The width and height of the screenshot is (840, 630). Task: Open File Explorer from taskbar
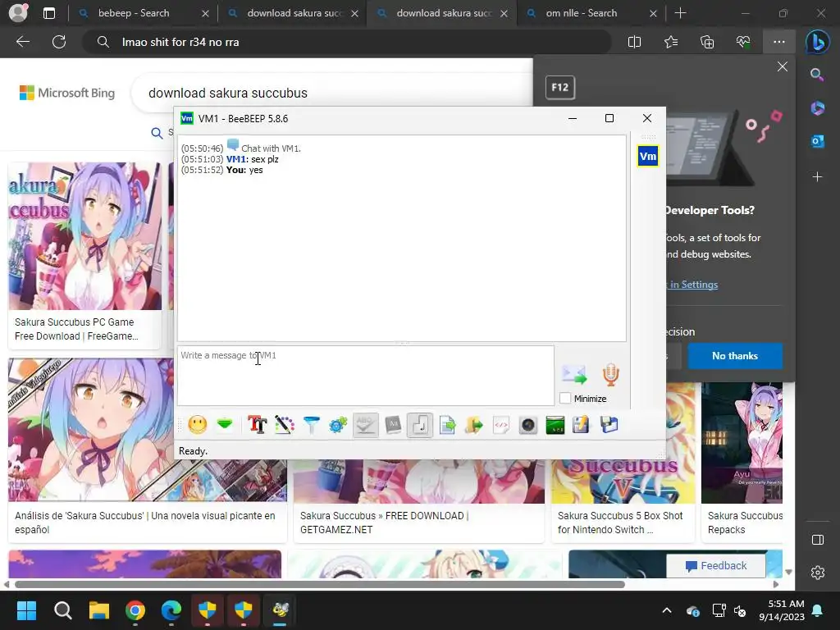99,610
